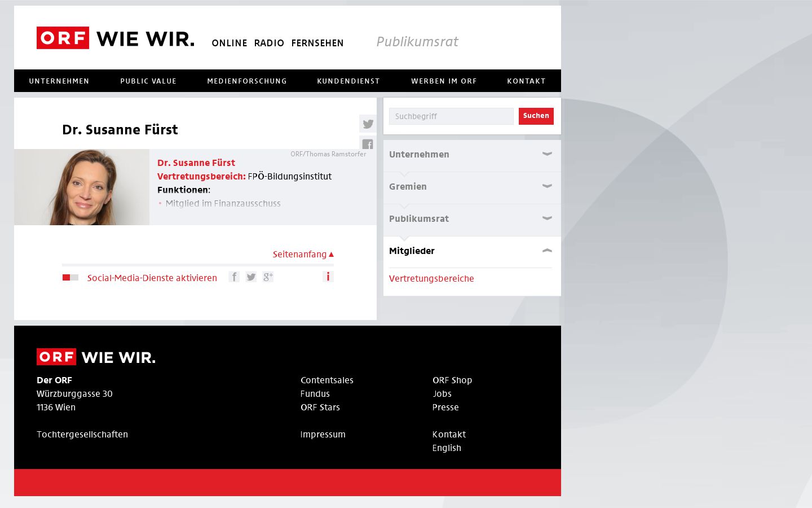Share on Twitter via sidebar icon

coord(368,124)
